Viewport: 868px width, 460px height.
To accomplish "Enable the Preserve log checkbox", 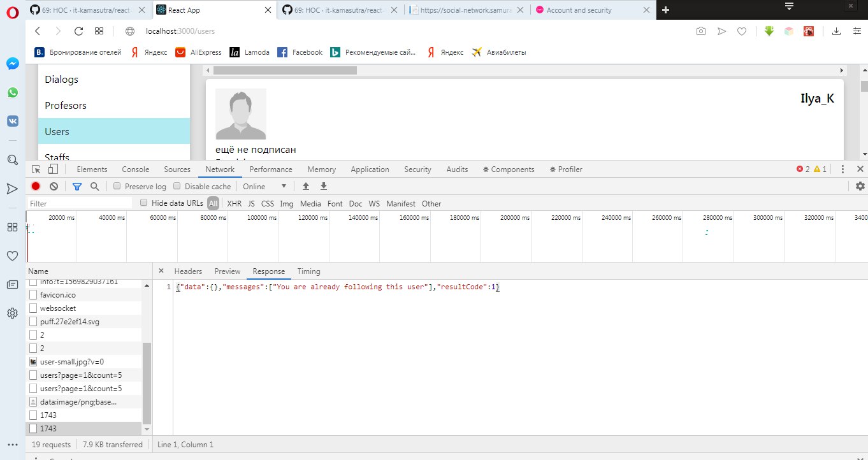I will click(x=117, y=187).
